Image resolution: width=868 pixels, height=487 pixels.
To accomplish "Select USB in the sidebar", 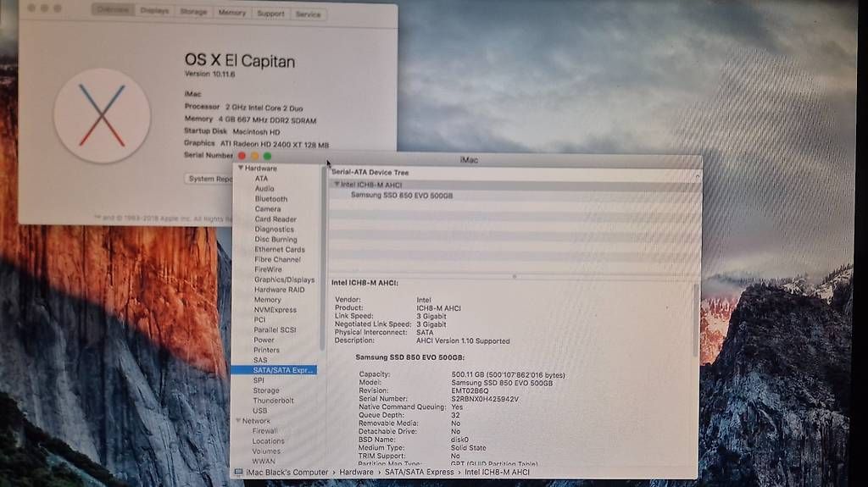I will (x=260, y=411).
